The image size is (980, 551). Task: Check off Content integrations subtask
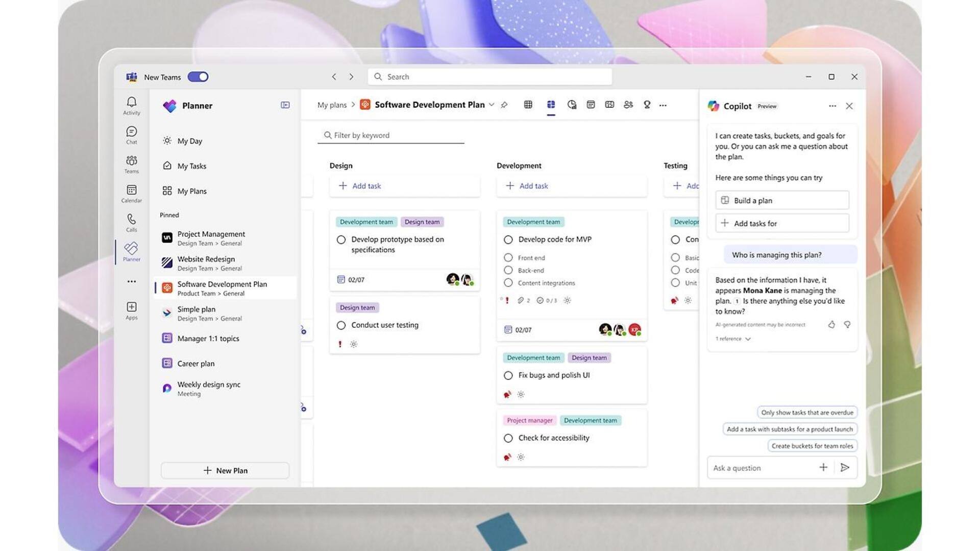[508, 282]
